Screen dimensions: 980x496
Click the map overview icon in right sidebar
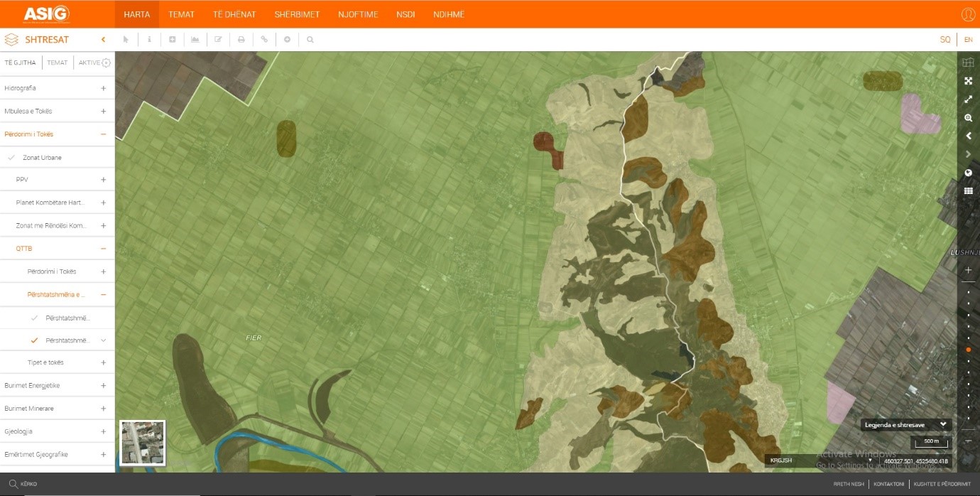click(968, 63)
